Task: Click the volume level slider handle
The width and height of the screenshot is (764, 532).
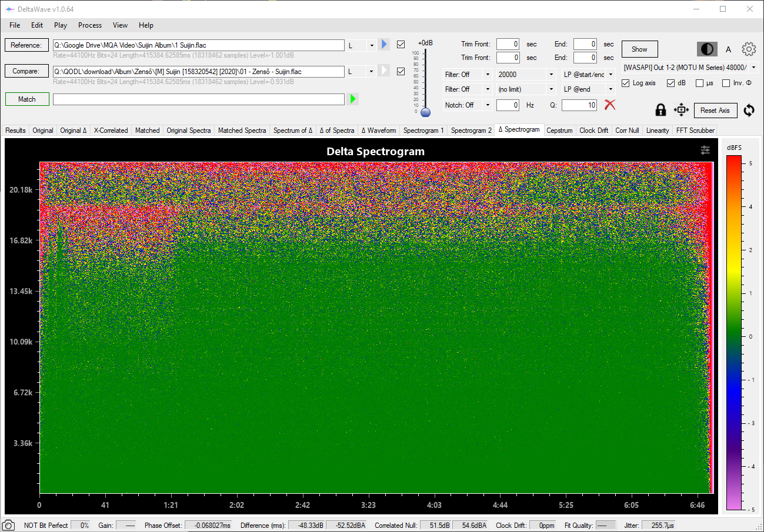Action: tap(425, 112)
